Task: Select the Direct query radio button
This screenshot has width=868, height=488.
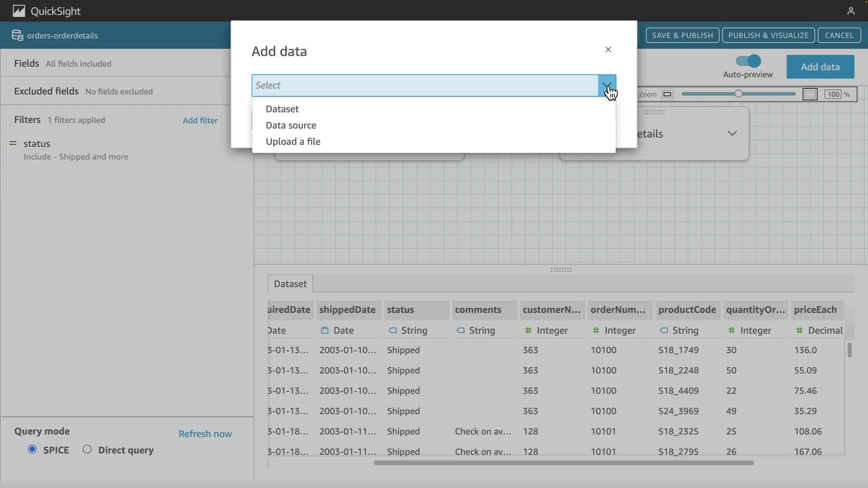Action: 87,449
